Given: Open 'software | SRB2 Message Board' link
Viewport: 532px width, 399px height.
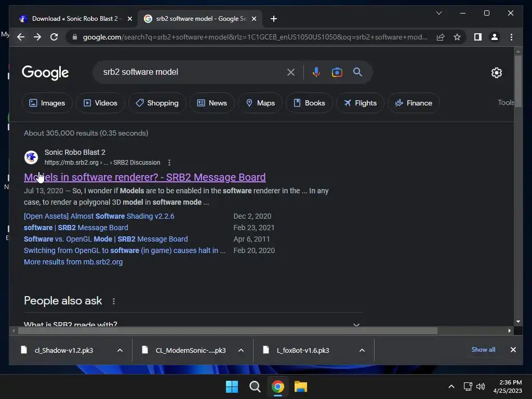Looking at the screenshot, I should [76, 228].
